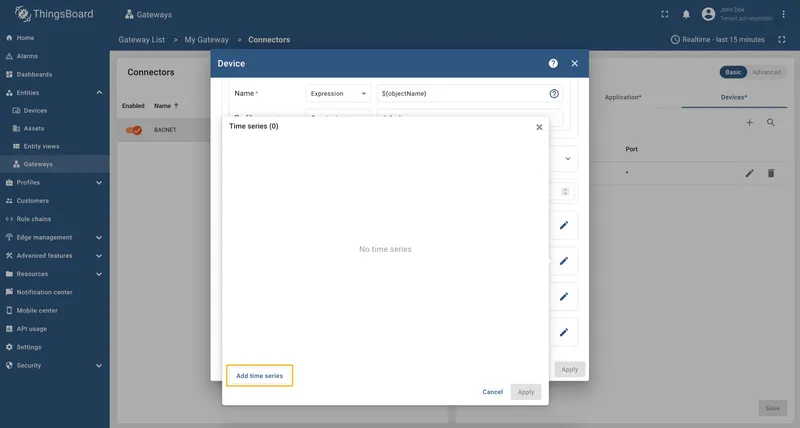Open the three-dot menu in the top bar
Viewport: 800px width, 428px height.
pyautogui.click(x=783, y=14)
